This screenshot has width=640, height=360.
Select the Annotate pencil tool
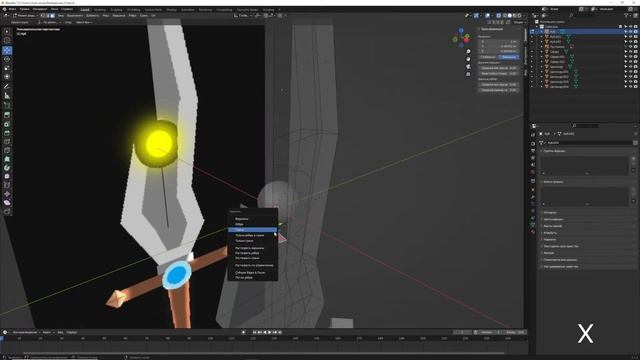(7, 87)
